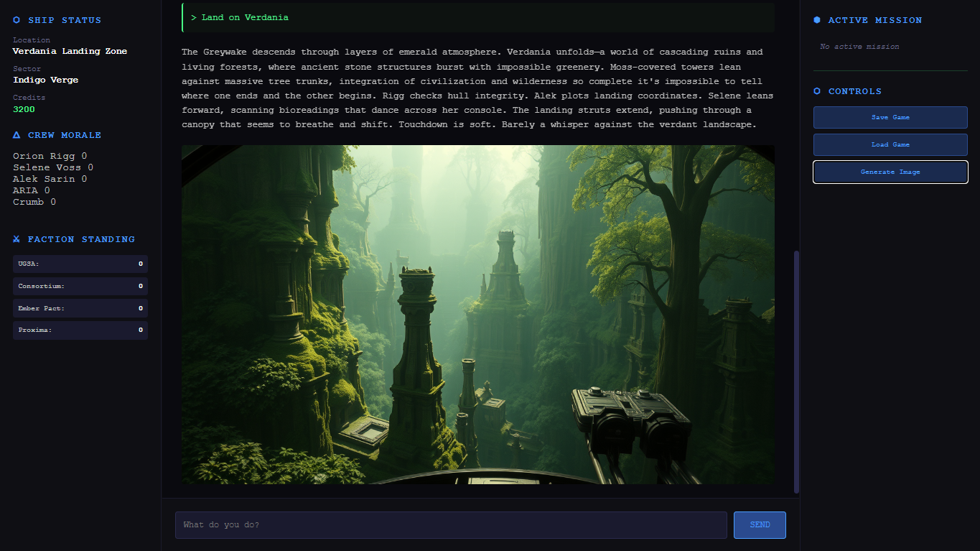This screenshot has width=980, height=551.
Task: Click the Greywake descent story paragraph
Action: pyautogui.click(x=478, y=88)
